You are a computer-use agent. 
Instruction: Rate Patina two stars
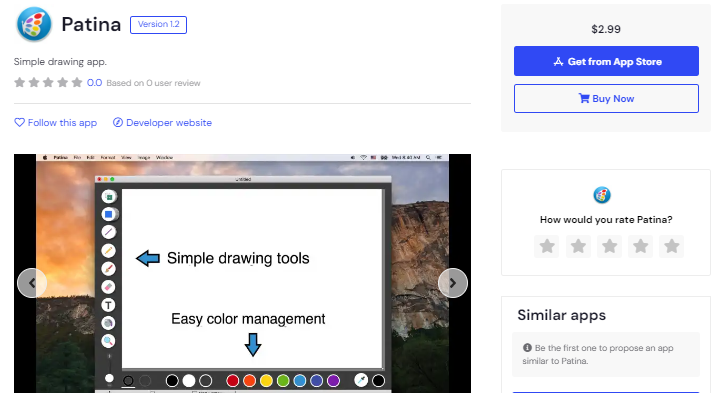click(578, 246)
